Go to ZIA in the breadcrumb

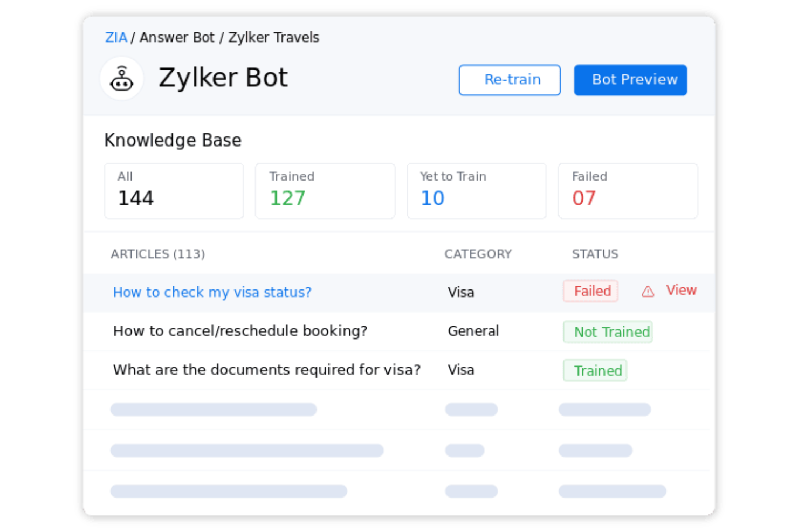pos(116,37)
